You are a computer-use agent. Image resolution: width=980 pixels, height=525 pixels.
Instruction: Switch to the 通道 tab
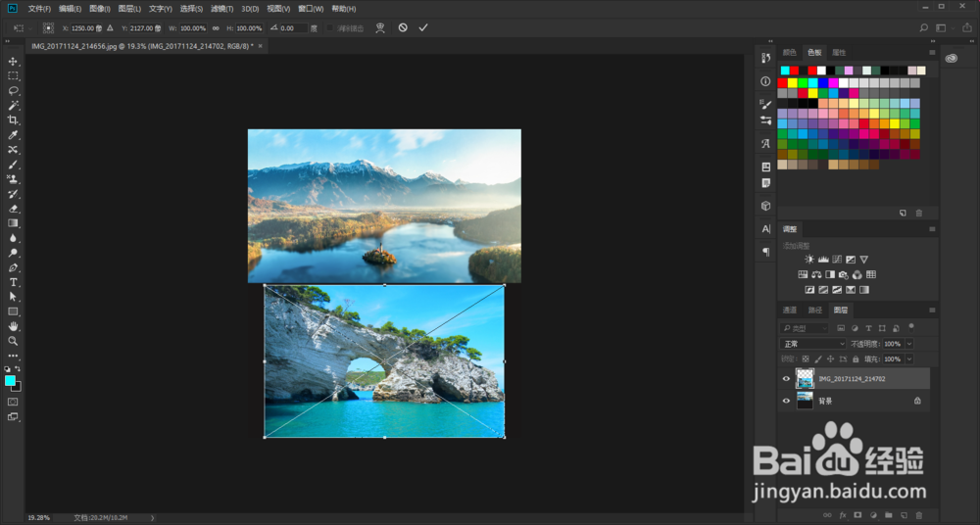[x=790, y=310]
